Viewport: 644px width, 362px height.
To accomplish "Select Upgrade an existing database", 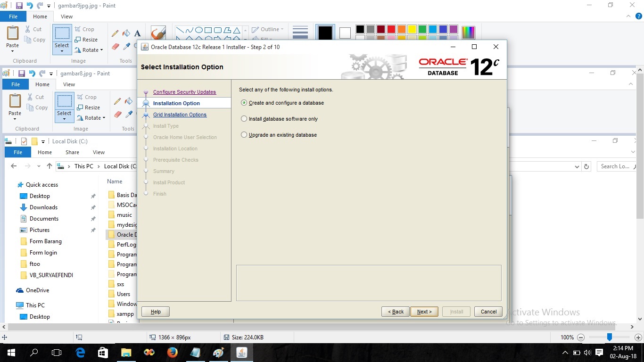I will (244, 135).
